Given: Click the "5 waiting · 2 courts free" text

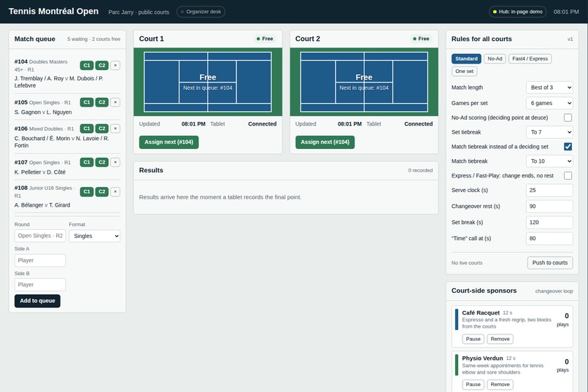Looking at the screenshot, I should click(94, 39).
